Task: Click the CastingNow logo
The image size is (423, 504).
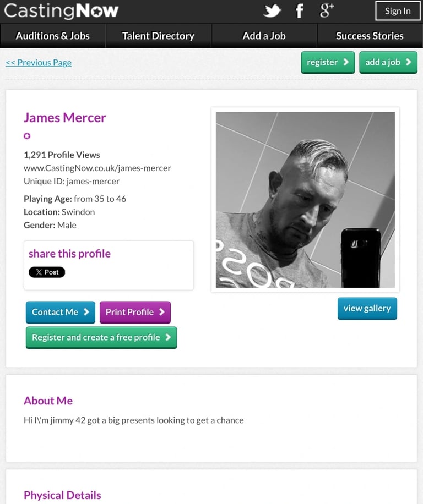Action: (61, 10)
